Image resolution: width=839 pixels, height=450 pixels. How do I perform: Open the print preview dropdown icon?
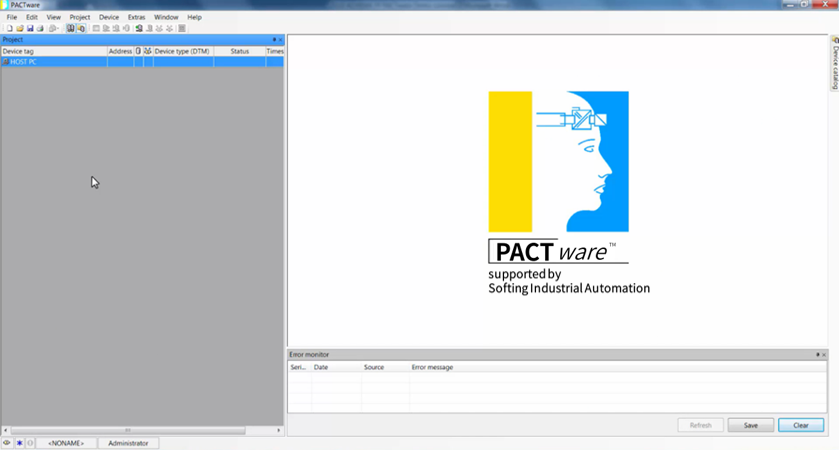click(x=54, y=28)
